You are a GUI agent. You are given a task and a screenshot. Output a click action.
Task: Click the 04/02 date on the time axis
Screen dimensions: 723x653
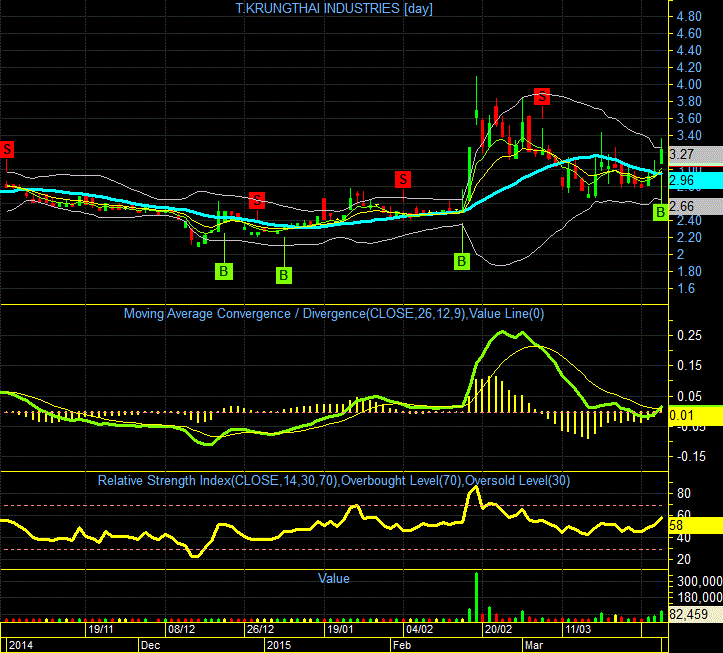click(420, 629)
